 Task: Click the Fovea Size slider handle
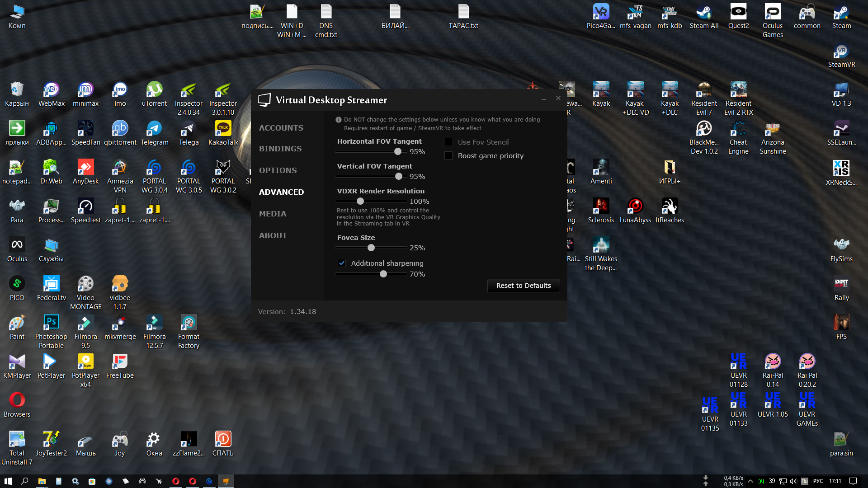pyautogui.click(x=371, y=248)
